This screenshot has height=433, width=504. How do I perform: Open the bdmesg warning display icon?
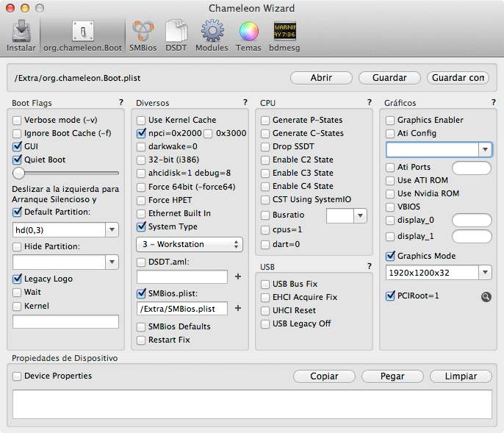(x=285, y=35)
